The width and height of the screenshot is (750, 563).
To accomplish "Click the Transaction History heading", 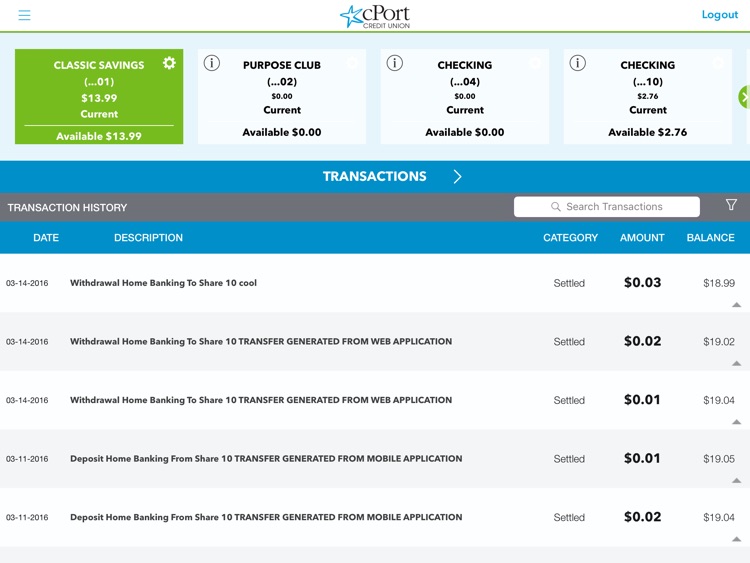I will (x=67, y=208).
